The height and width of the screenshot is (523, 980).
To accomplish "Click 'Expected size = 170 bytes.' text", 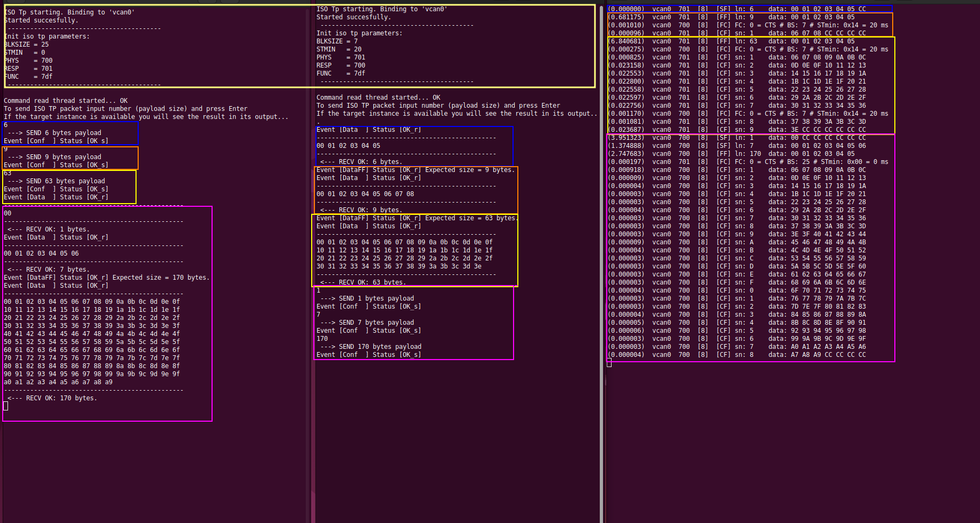I will pyautogui.click(x=161, y=278).
